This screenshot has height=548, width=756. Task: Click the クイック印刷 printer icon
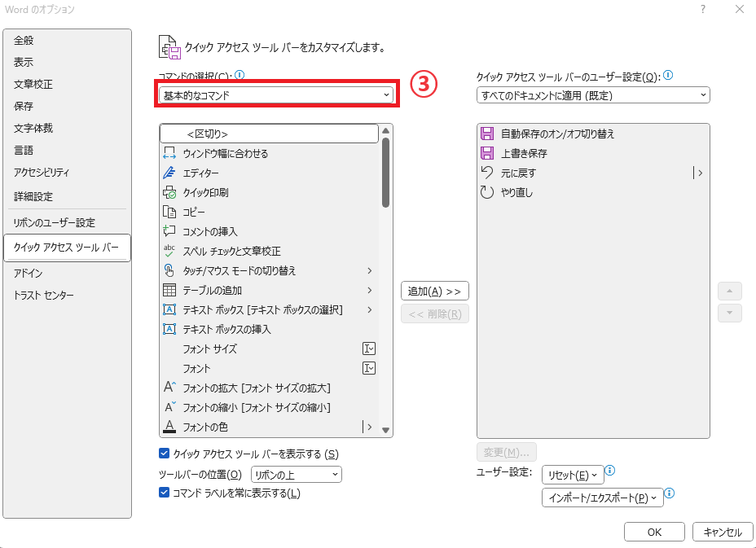coord(169,192)
